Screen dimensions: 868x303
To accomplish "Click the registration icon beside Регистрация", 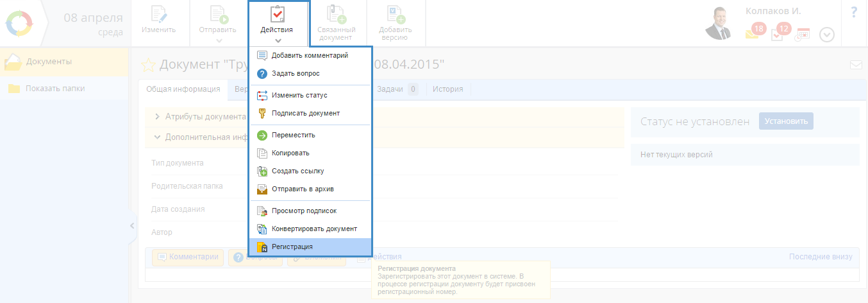I will click(262, 247).
